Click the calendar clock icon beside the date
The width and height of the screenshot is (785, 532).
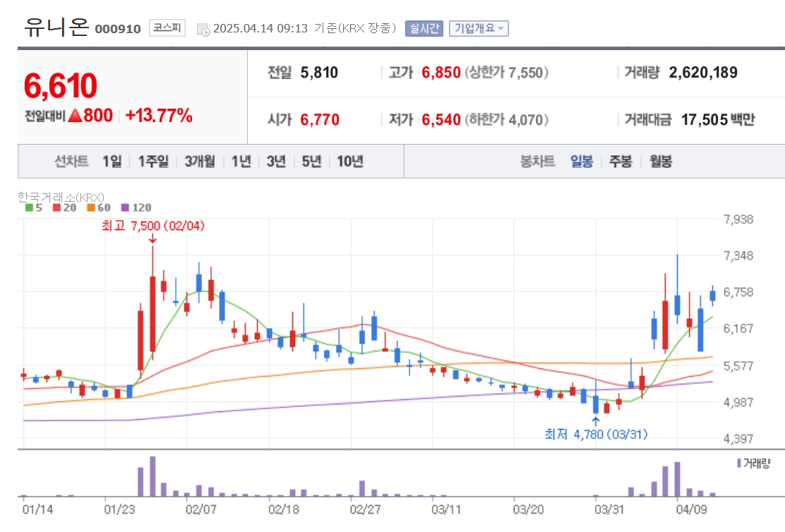point(203,30)
